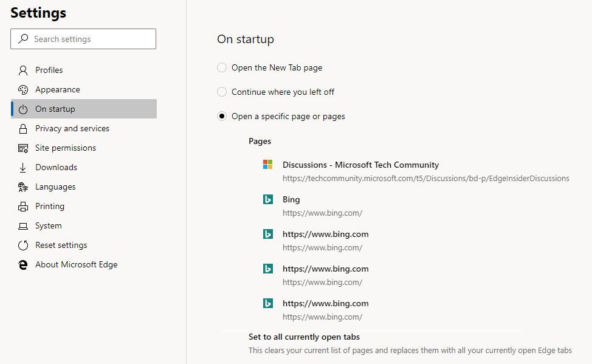Open the Appearance settings section

[84, 89]
